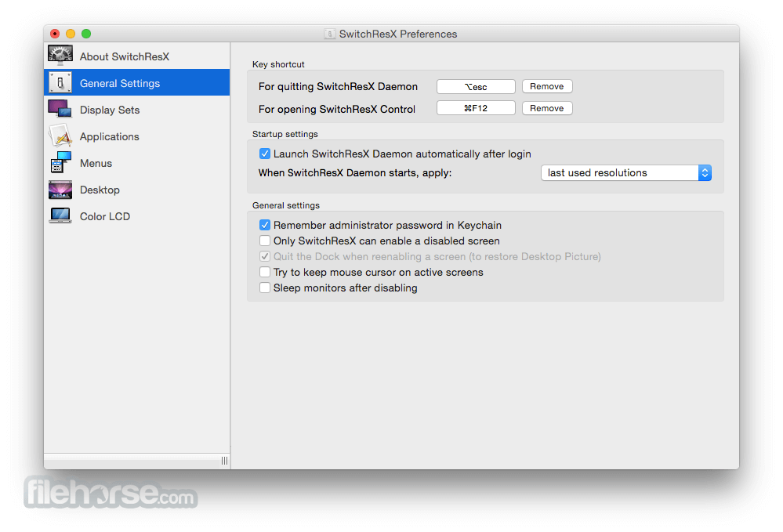This screenshot has width=783, height=532.
Task: Click the Applications pencil-and-paper icon
Action: point(60,136)
